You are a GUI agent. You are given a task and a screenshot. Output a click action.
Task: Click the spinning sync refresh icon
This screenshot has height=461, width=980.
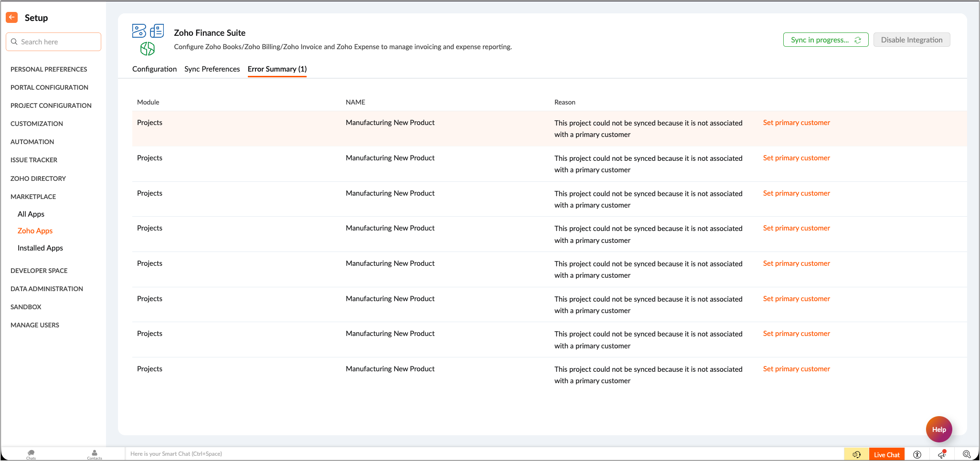pyautogui.click(x=858, y=40)
